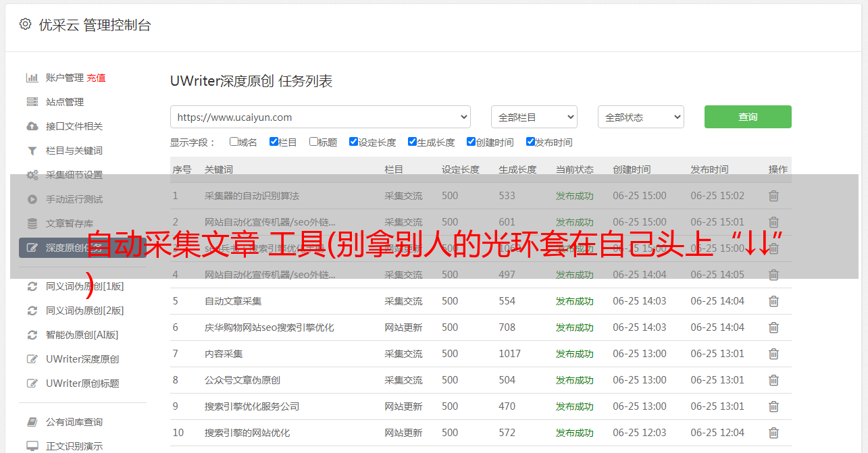This screenshot has height=453, width=868.
Task: Open the 全部状态 dropdown
Action: [641, 117]
